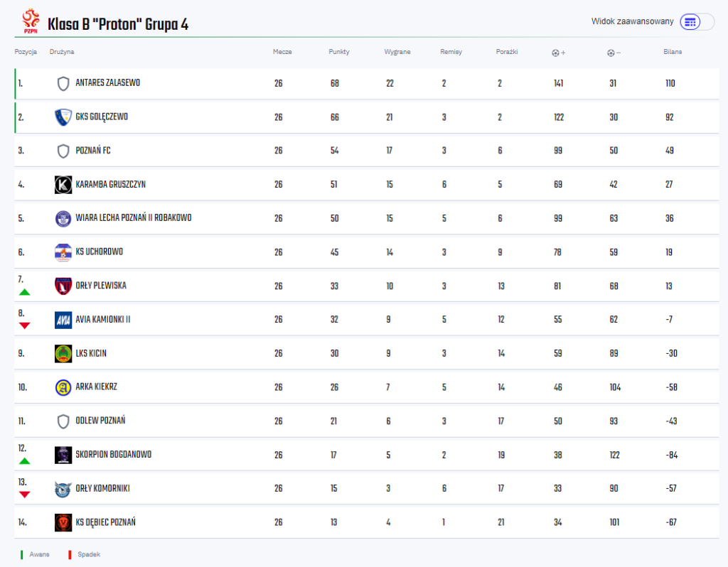This screenshot has height=567, width=728.
Task: Click the Widok zaawansowany label text
Action: coord(632,21)
